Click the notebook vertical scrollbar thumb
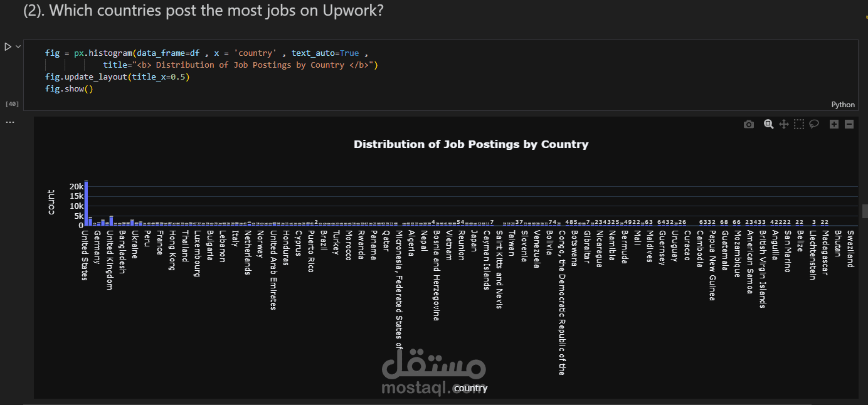 [865, 211]
